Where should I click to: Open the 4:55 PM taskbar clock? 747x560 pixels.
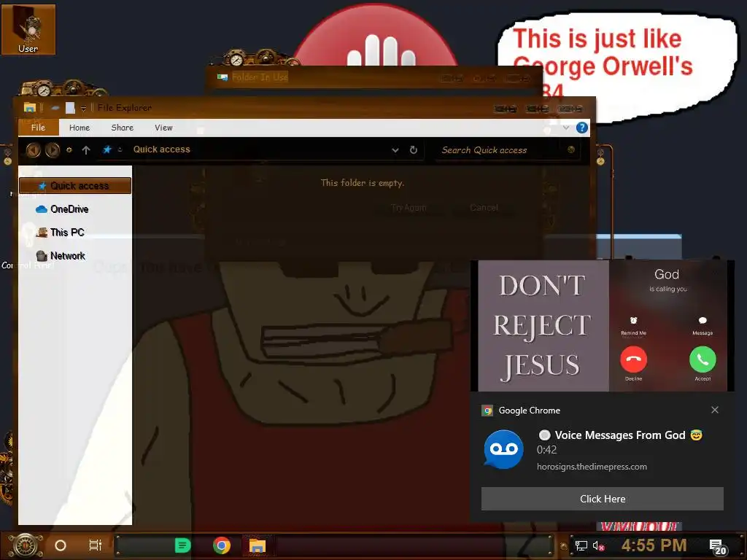click(654, 545)
